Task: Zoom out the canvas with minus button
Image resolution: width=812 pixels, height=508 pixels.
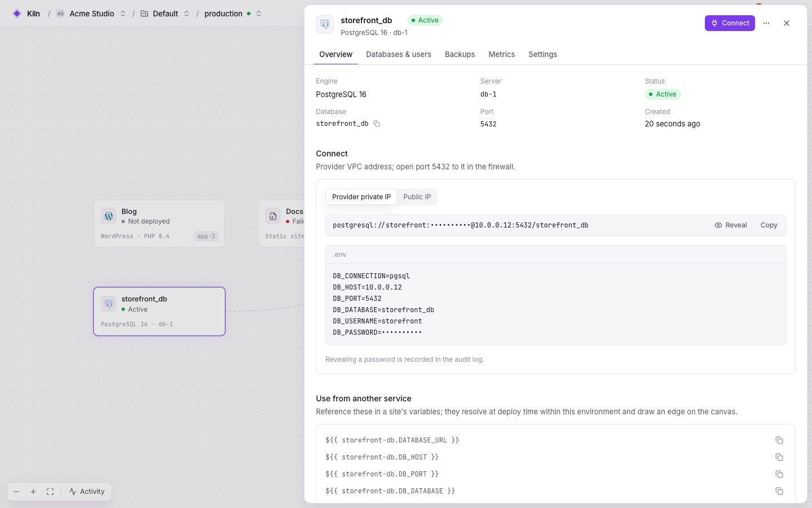Action: click(x=16, y=492)
